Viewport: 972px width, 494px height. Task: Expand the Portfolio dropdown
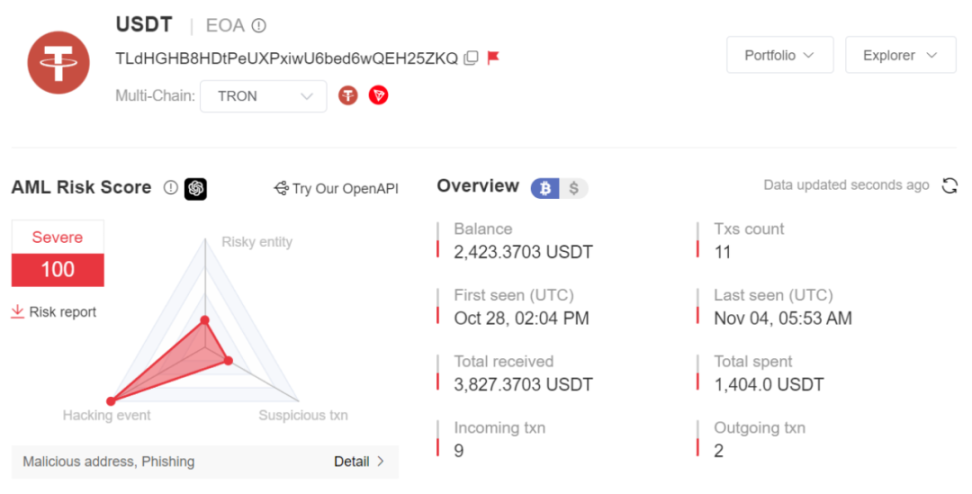click(x=780, y=55)
